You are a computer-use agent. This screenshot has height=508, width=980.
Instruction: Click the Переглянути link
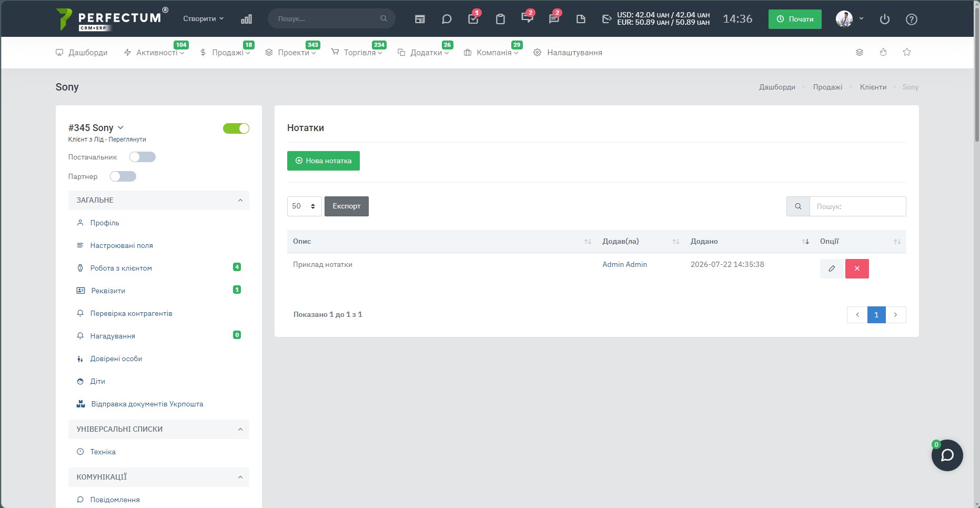(x=127, y=140)
